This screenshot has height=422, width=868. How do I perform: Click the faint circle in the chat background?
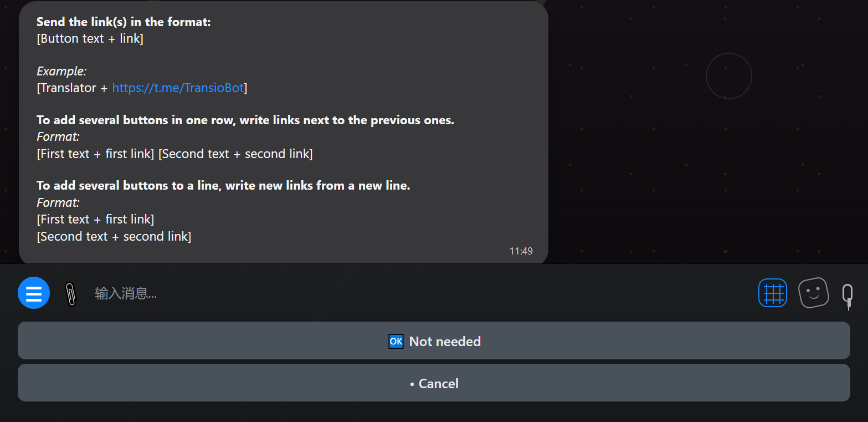pyautogui.click(x=728, y=76)
